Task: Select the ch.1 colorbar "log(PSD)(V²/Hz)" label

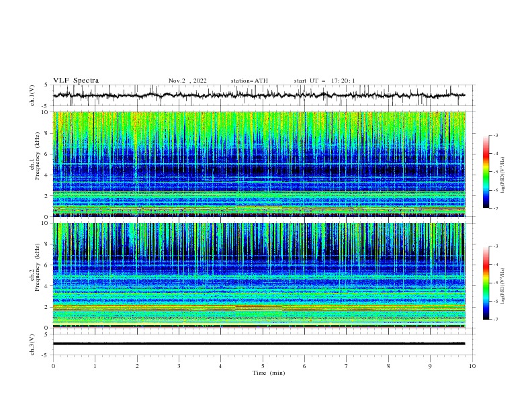Action: click(x=502, y=175)
